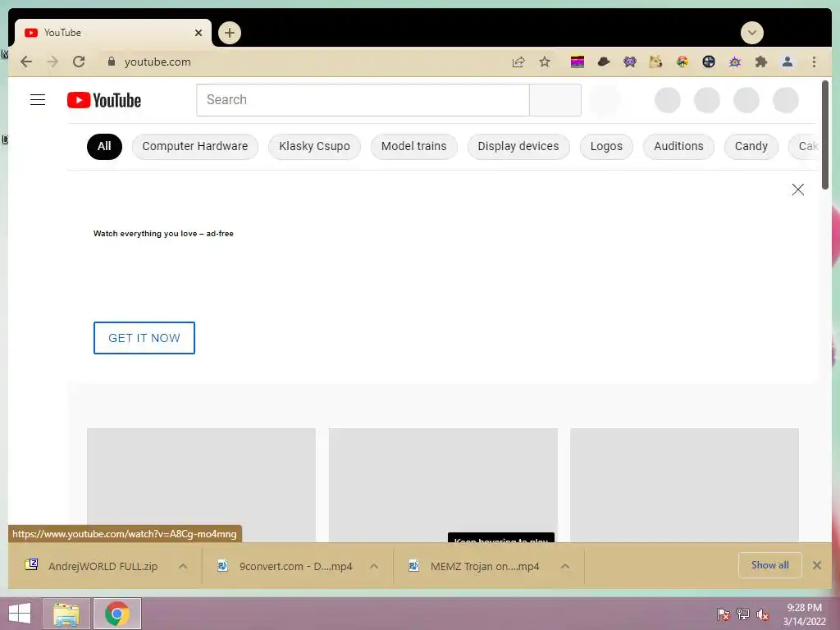Open the tab search dropdown arrow
This screenshot has width=840, height=630.
click(x=752, y=33)
